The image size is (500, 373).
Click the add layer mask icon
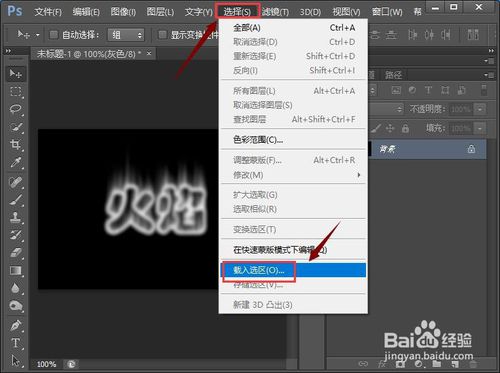coord(401,364)
